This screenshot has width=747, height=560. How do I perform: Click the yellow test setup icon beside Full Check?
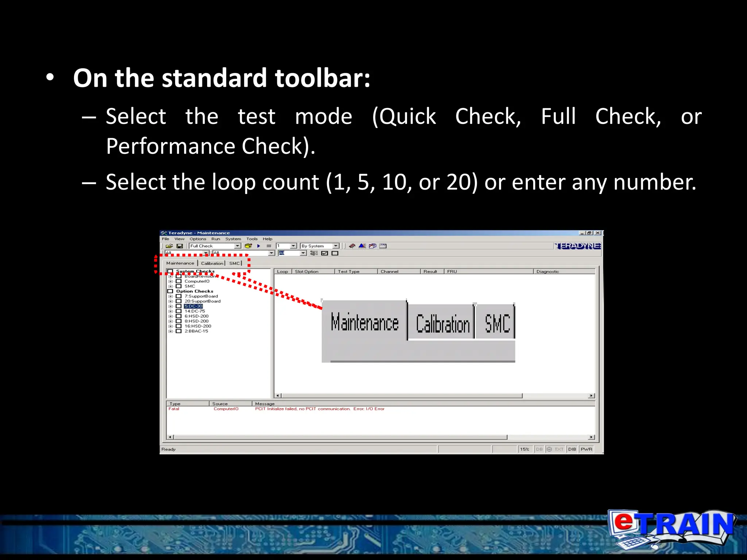pos(248,246)
